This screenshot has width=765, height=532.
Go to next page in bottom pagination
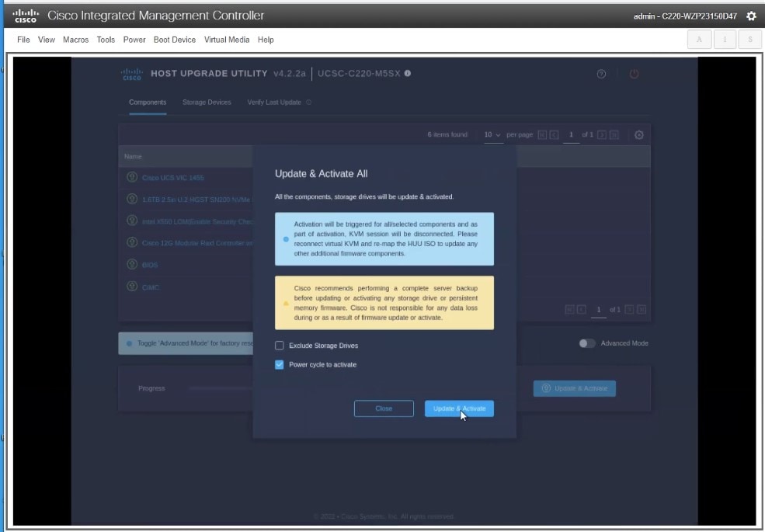pos(629,309)
